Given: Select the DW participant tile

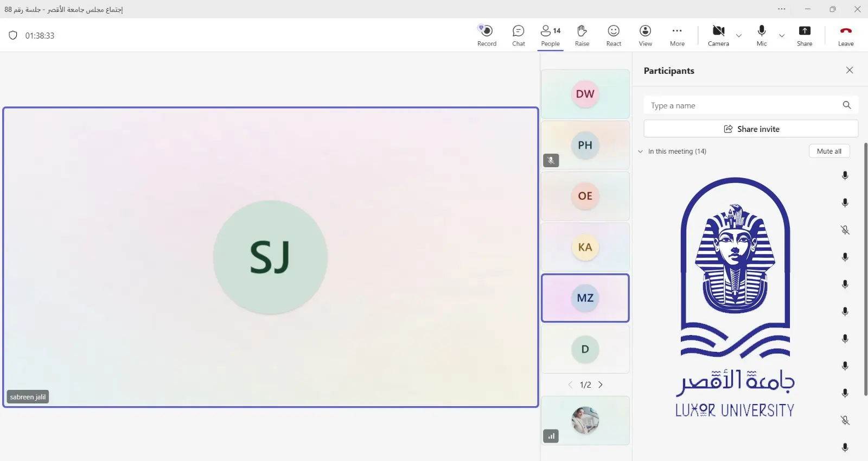Looking at the screenshot, I should point(585,94).
